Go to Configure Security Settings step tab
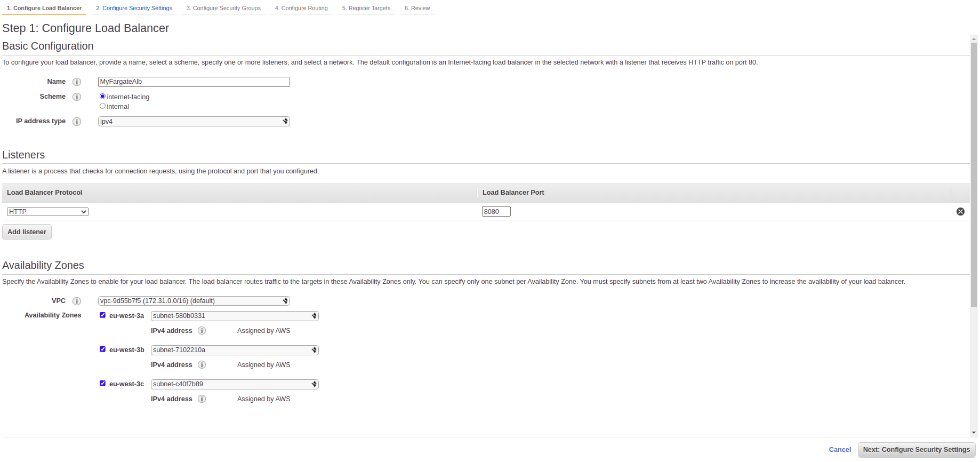Viewport: 980px width, 462px height. pyautogui.click(x=134, y=8)
